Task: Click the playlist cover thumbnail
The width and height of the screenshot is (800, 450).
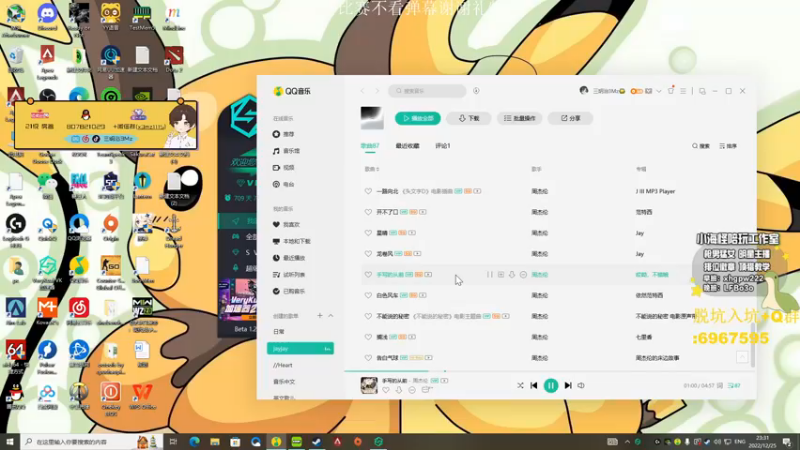Action: pyautogui.click(x=371, y=118)
